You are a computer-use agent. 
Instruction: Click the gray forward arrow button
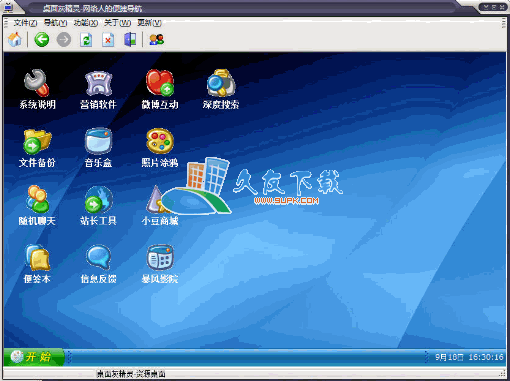(x=64, y=40)
